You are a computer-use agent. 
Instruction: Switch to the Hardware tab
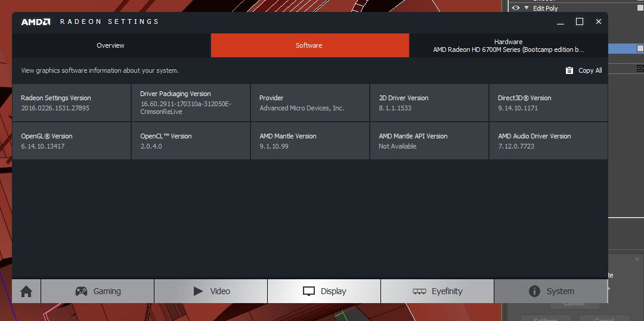click(x=509, y=45)
